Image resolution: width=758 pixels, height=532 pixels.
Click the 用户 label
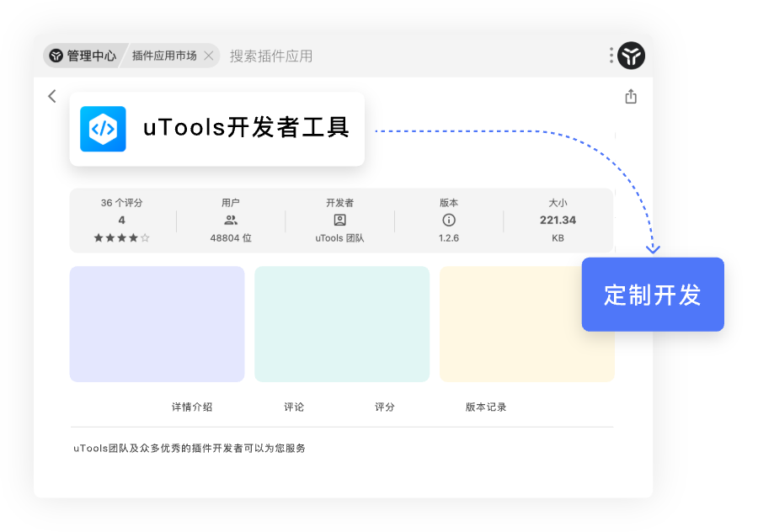[x=231, y=203]
